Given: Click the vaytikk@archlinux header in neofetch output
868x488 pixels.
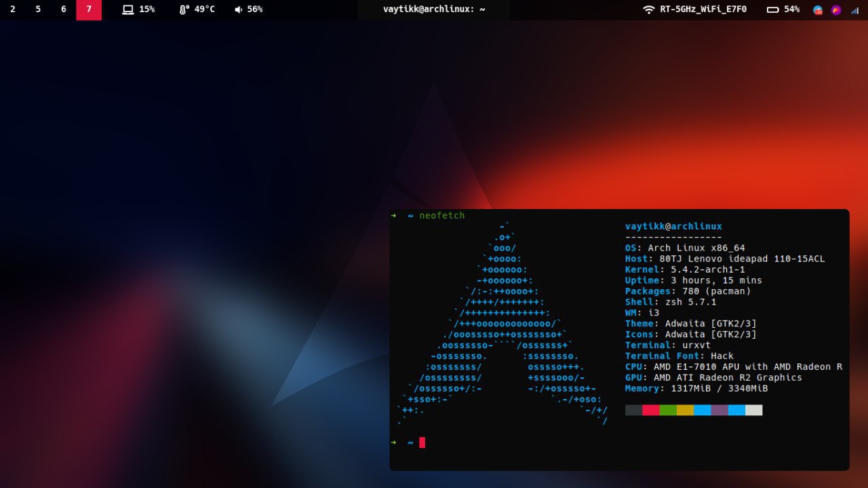Looking at the screenshot, I should [673, 227].
